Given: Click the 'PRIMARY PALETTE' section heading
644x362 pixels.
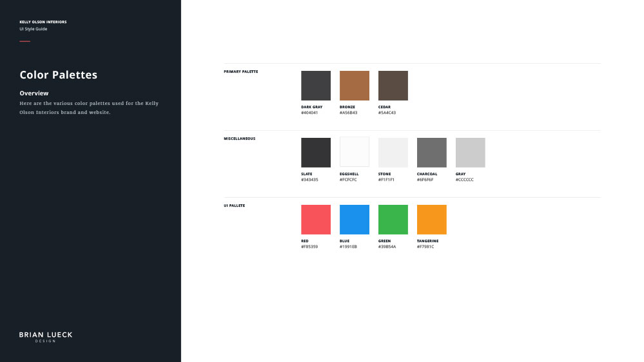Looking at the screenshot, I should 240,71.
